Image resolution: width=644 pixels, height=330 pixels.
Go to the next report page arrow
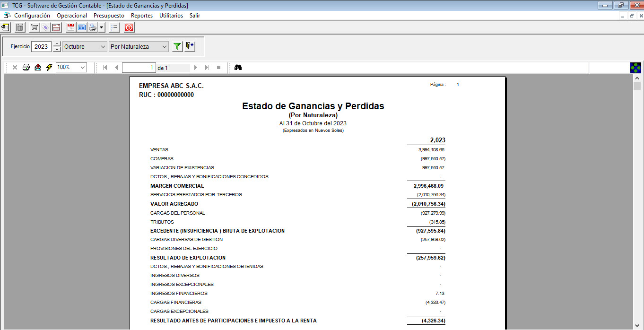196,68
